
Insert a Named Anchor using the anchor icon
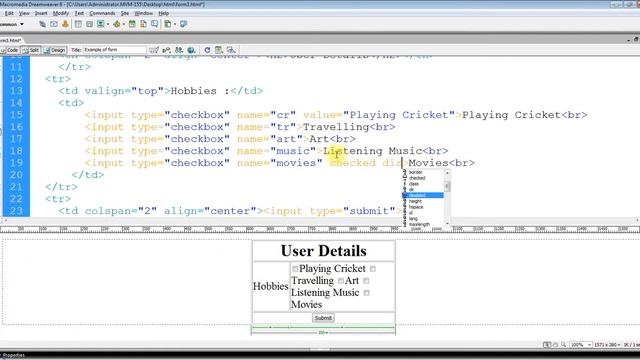(65, 24)
